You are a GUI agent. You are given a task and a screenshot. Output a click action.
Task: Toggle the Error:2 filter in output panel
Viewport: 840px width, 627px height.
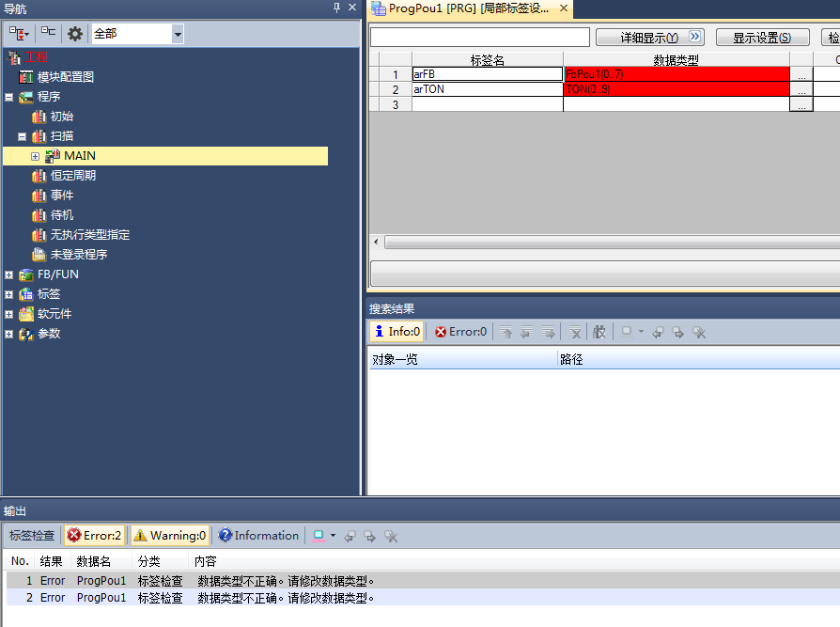coord(94,536)
